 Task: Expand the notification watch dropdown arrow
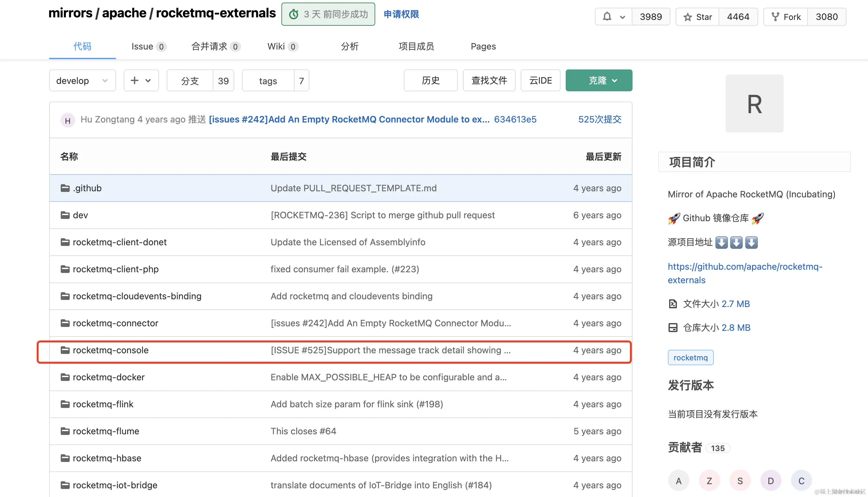click(623, 17)
